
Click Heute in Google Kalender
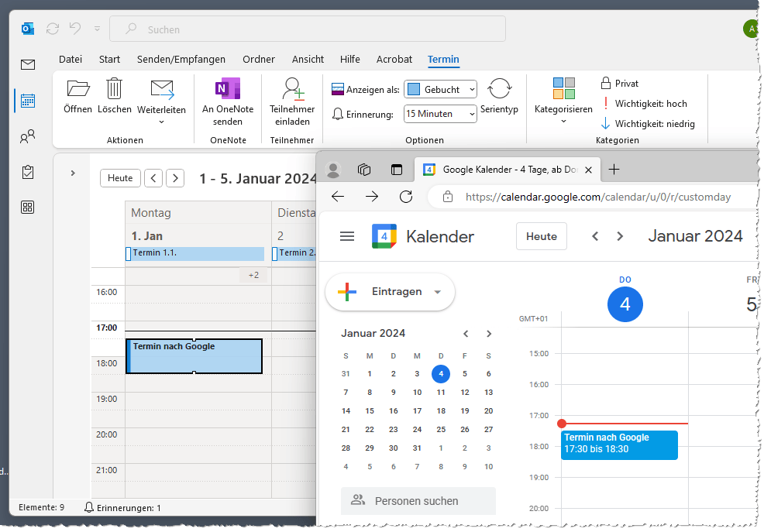(x=542, y=236)
